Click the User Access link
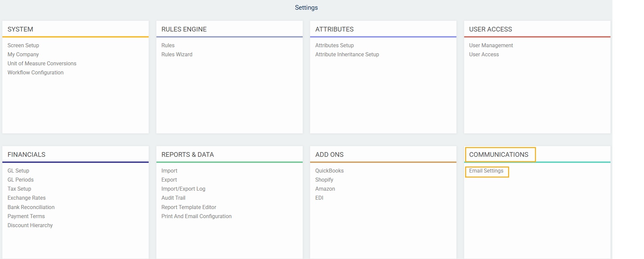644x259 pixels. (484, 54)
